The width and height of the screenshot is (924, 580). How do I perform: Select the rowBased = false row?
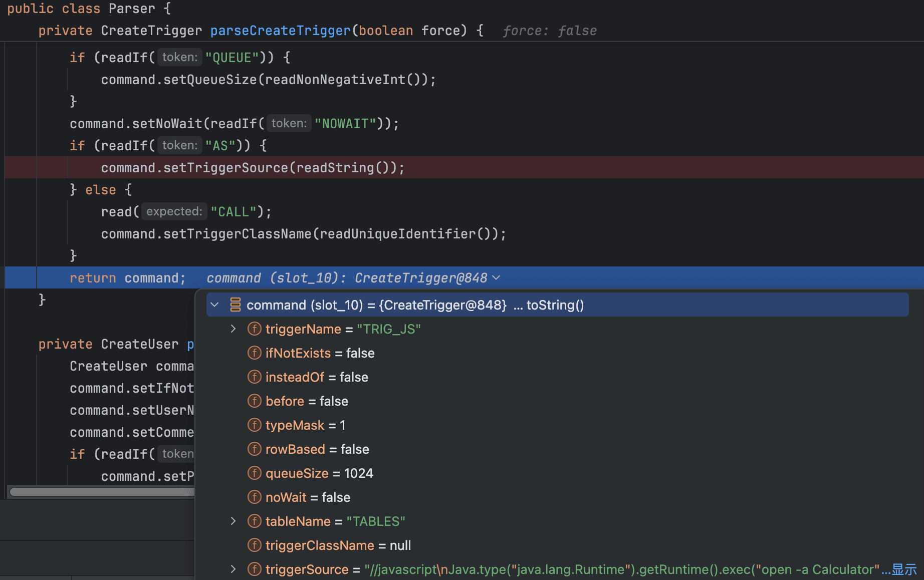[557, 449]
